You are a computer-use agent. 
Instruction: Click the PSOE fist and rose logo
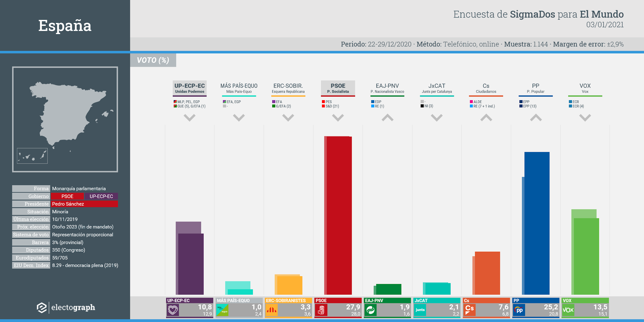point(321,310)
